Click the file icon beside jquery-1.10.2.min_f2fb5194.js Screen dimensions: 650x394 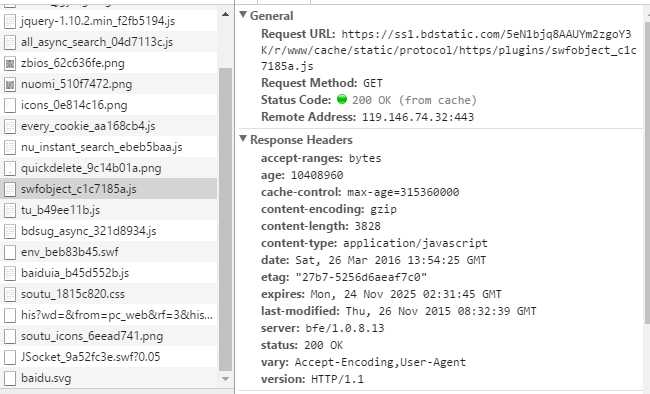coord(10,21)
